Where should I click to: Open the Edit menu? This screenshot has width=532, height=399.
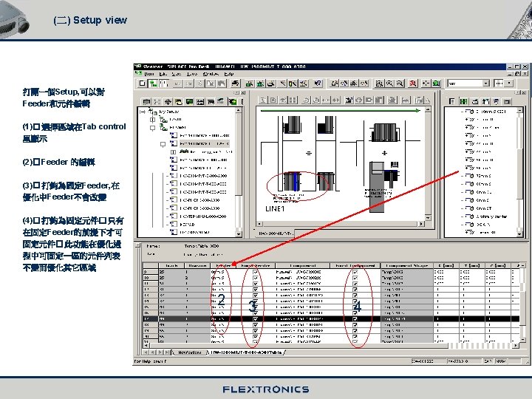coord(163,74)
